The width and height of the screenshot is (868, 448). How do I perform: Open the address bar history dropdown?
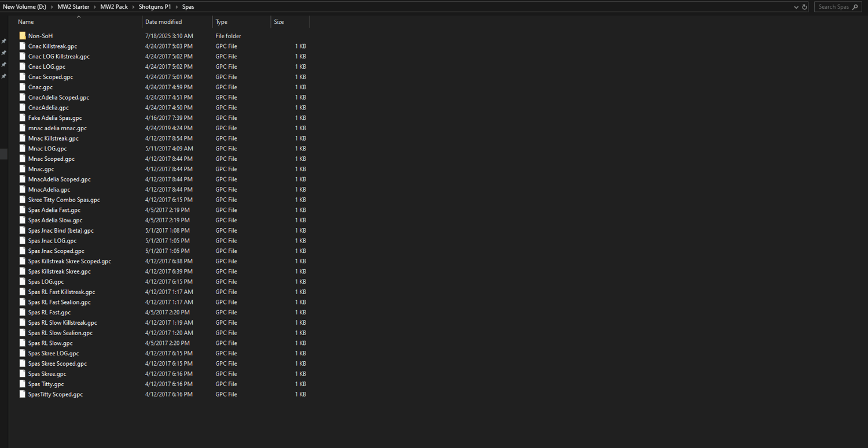coord(796,7)
